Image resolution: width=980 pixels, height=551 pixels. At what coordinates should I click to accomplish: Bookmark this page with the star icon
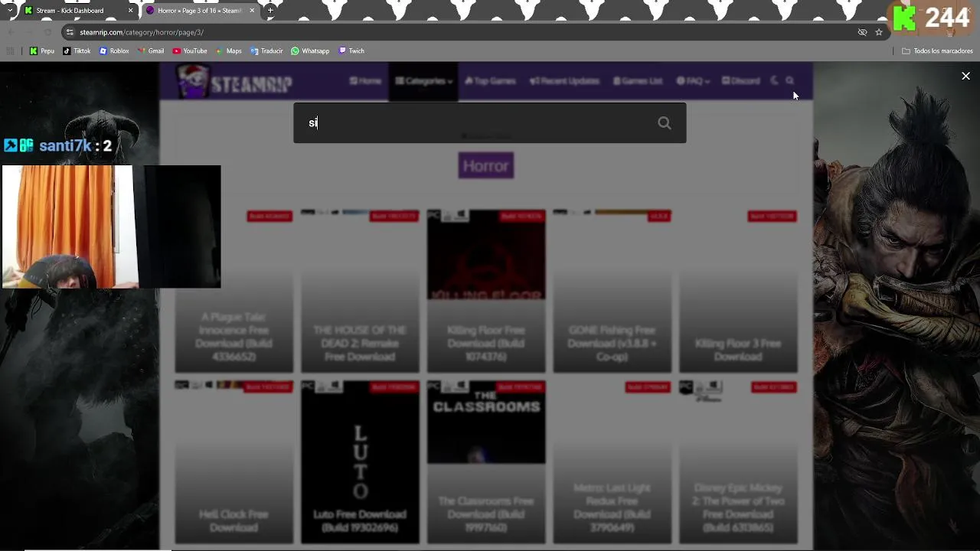tap(879, 32)
